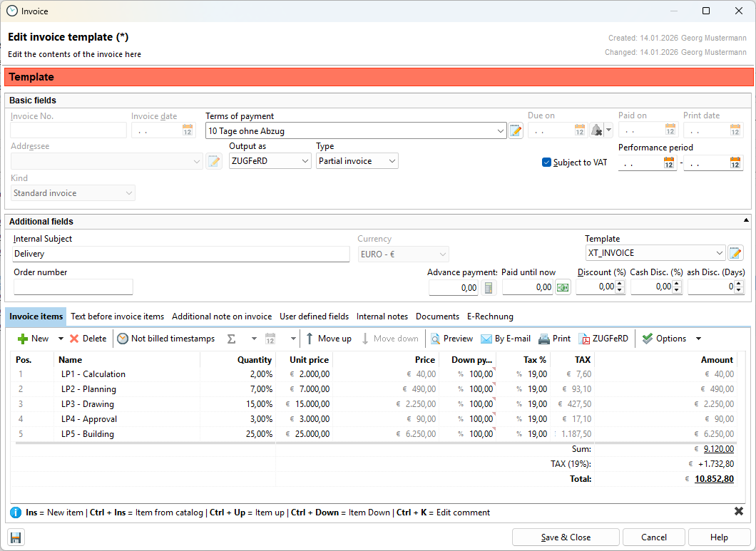Switch to the E-Rechnung tab
Image resolution: width=756 pixels, height=551 pixels.
pos(490,316)
